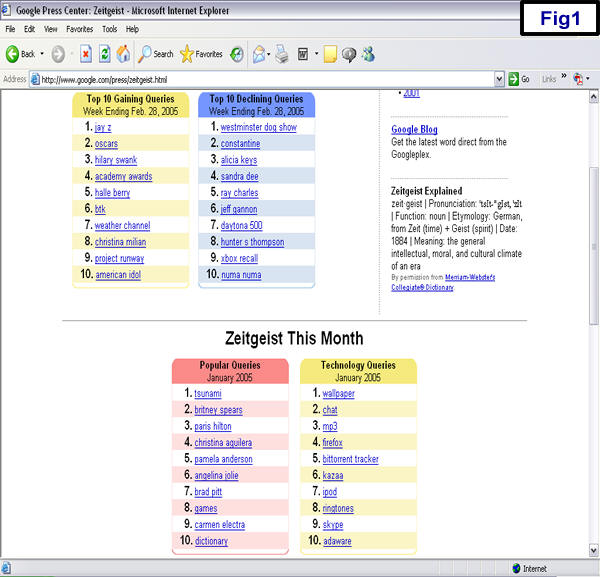Viewport: 600px width, 577px height.
Task: Open the 'westminster dog show' link
Action: coord(259,127)
